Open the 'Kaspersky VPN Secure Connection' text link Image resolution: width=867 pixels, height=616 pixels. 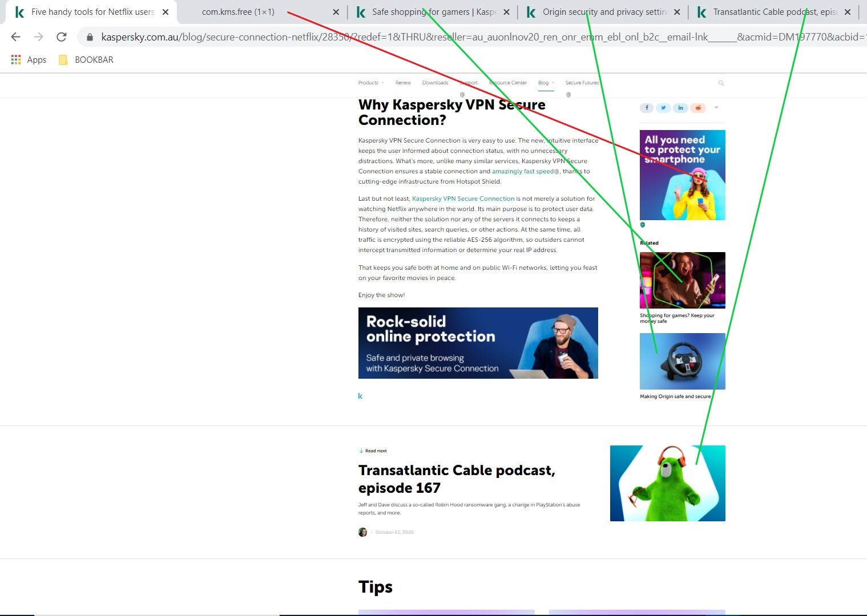tap(463, 198)
